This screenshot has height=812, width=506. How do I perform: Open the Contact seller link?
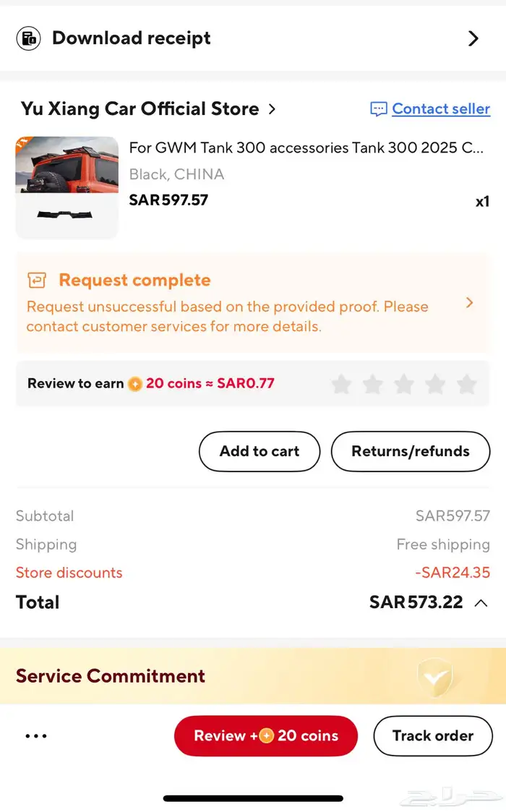(440, 108)
